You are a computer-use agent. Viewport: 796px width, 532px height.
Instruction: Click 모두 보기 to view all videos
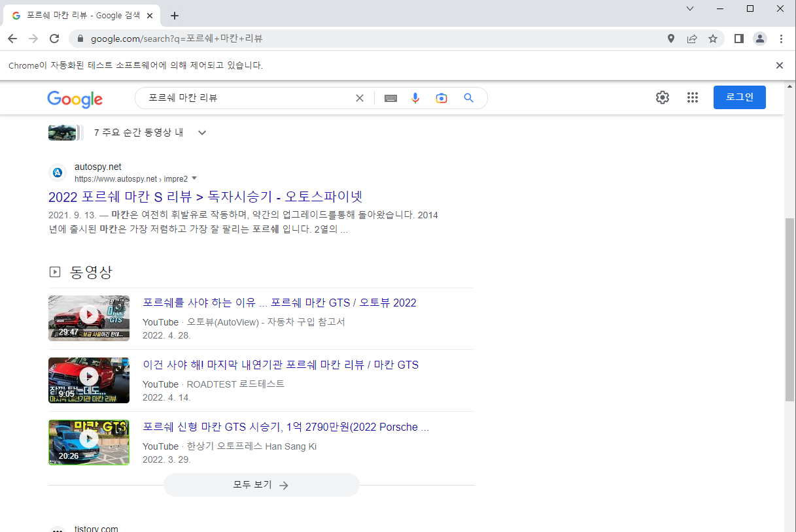(x=262, y=485)
